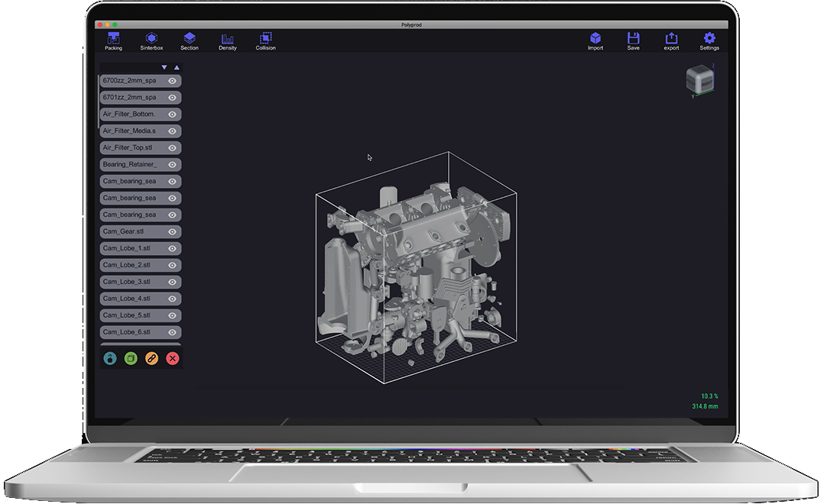
Task: Click the green box icon below the list
Action: (x=131, y=358)
